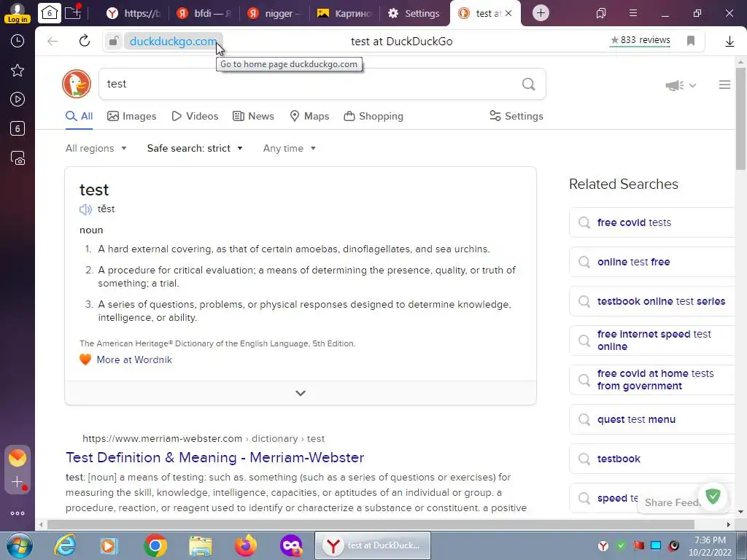The image size is (747, 560).
Task: Click the search input containing test
Action: (309, 84)
